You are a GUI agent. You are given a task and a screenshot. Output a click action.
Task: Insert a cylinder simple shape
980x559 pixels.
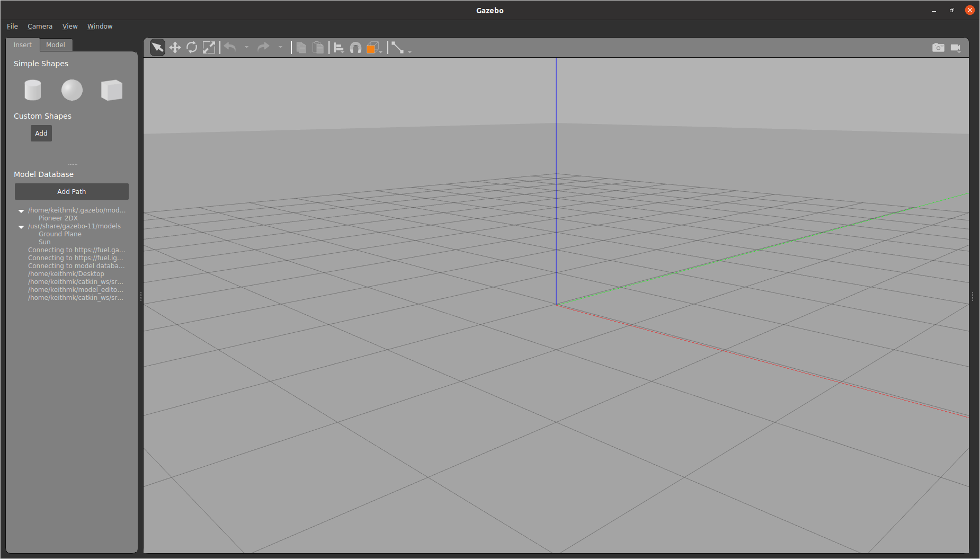[33, 90]
